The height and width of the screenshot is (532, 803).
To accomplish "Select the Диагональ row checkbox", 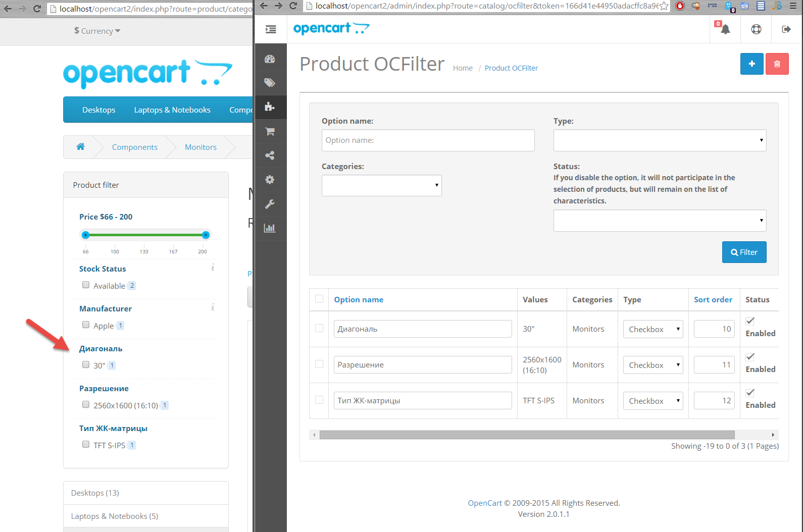I will click(x=319, y=328).
